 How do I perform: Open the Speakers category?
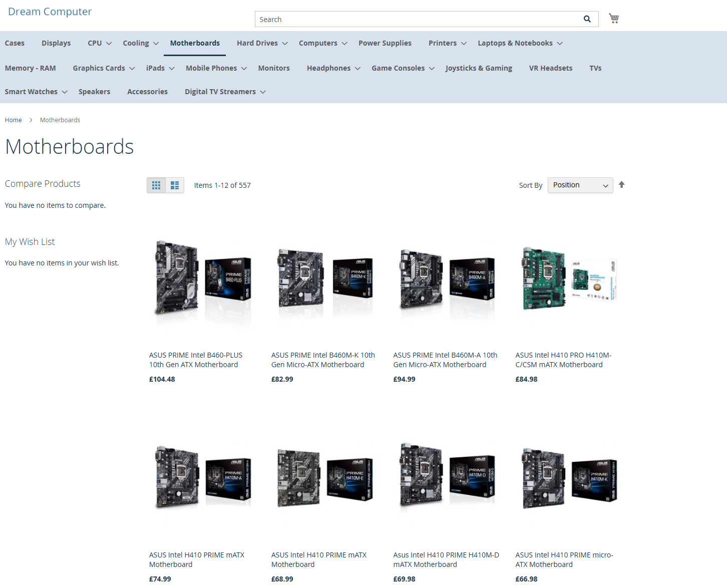tap(94, 92)
